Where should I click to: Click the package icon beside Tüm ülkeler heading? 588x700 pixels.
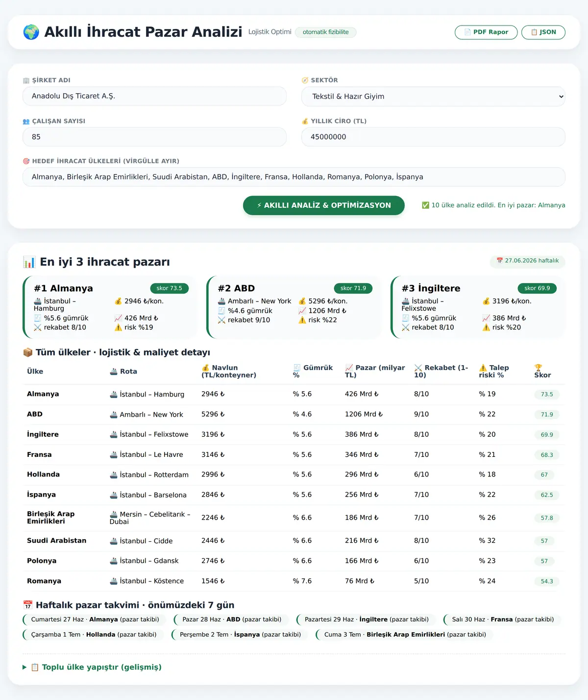tap(28, 352)
